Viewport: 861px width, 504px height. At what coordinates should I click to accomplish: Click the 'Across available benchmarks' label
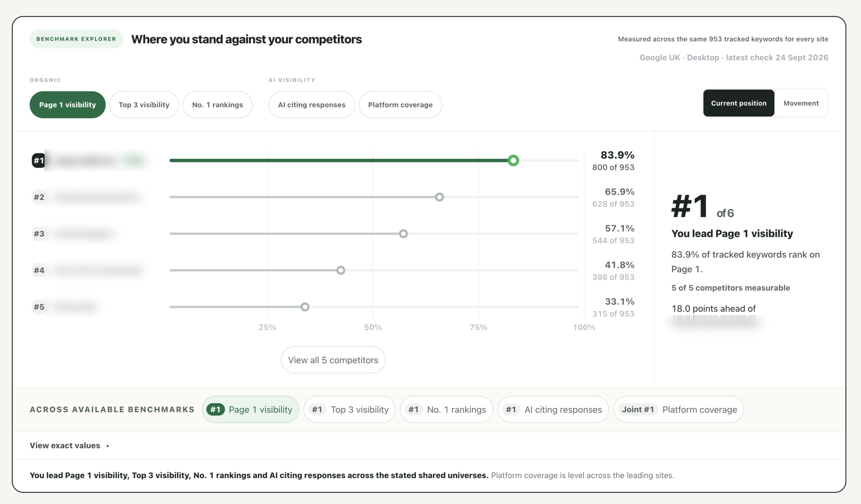112,409
